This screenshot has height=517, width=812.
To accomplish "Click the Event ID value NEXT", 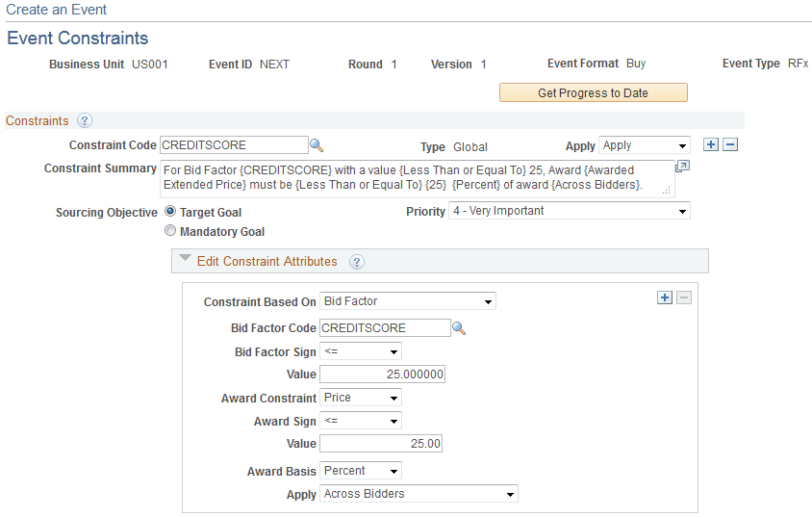I will point(274,65).
